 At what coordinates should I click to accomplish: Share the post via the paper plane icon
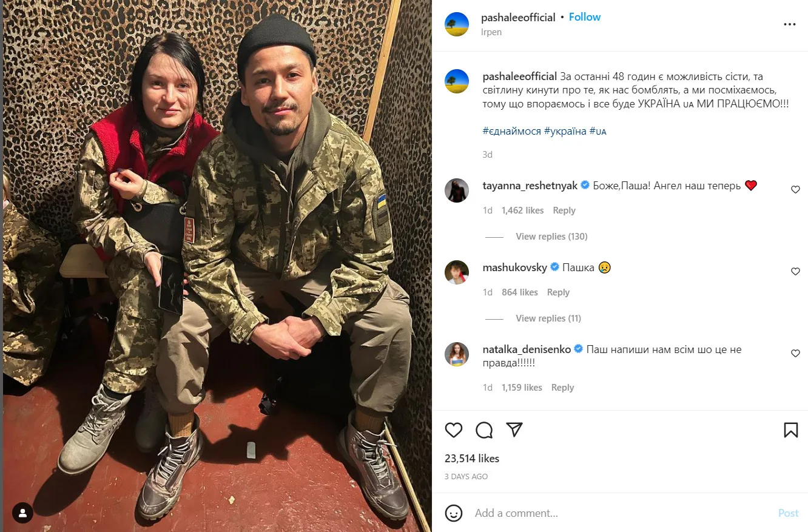point(514,430)
